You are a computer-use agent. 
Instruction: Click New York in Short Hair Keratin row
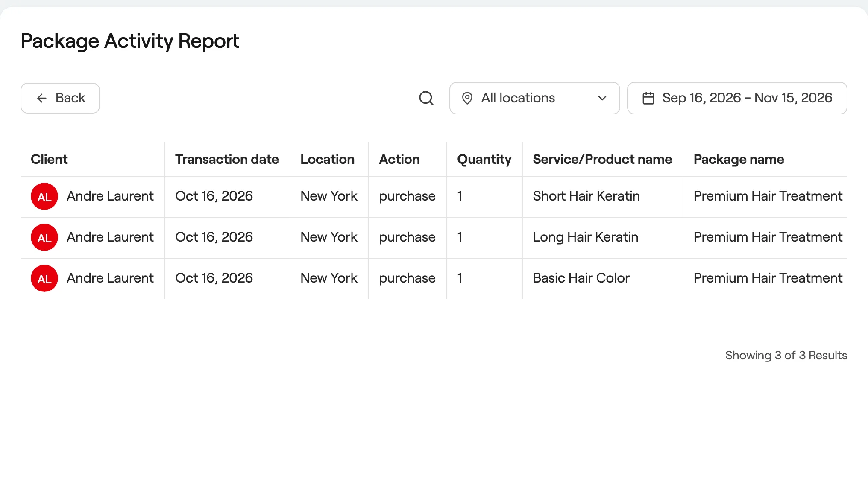click(x=329, y=196)
